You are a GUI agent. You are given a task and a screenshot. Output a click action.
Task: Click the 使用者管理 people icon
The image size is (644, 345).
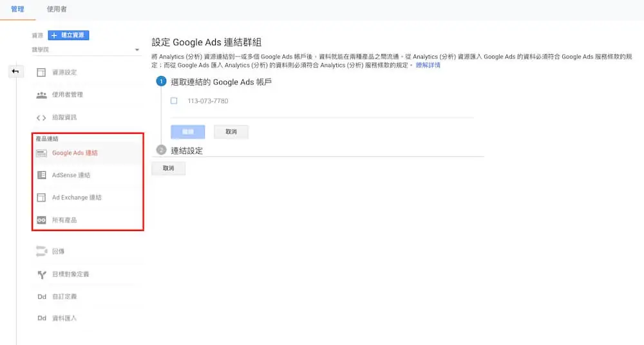click(41, 95)
